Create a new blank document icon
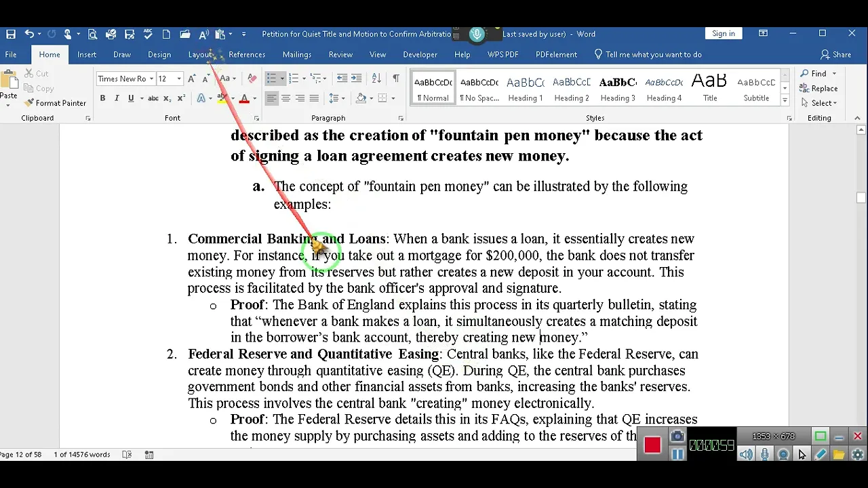This screenshot has width=868, height=488. 166,34
